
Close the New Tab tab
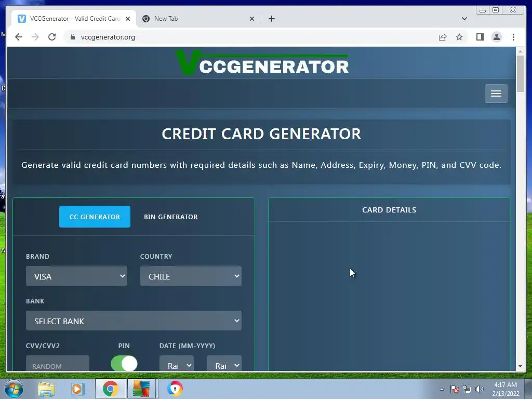(x=252, y=19)
